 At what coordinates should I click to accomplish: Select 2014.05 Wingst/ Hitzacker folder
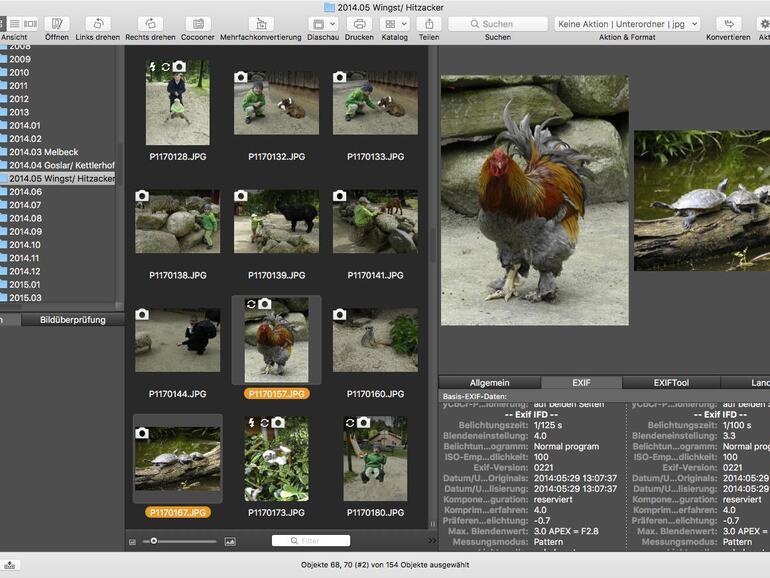pos(58,178)
